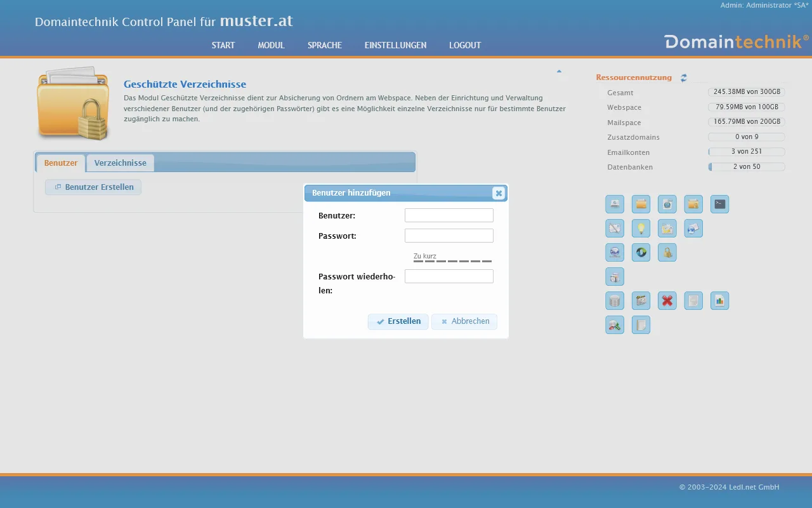Screen dimensions: 812x508
Task: Select the Benutzer tab
Action: tap(61, 163)
